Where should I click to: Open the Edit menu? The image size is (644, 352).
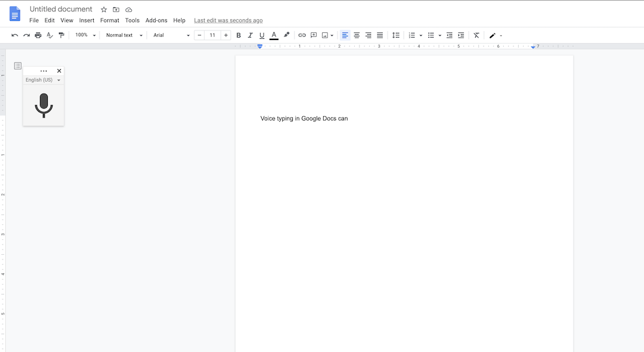coord(49,20)
